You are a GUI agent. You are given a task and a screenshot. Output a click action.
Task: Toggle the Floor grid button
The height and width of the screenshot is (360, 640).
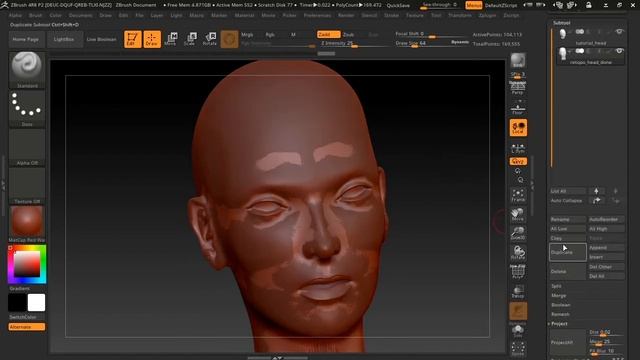(518, 108)
